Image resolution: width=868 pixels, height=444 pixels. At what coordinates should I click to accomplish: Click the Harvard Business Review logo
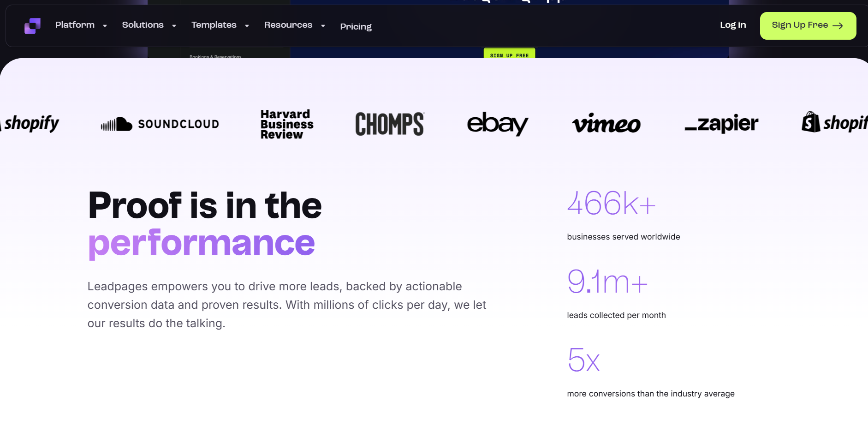coord(287,124)
